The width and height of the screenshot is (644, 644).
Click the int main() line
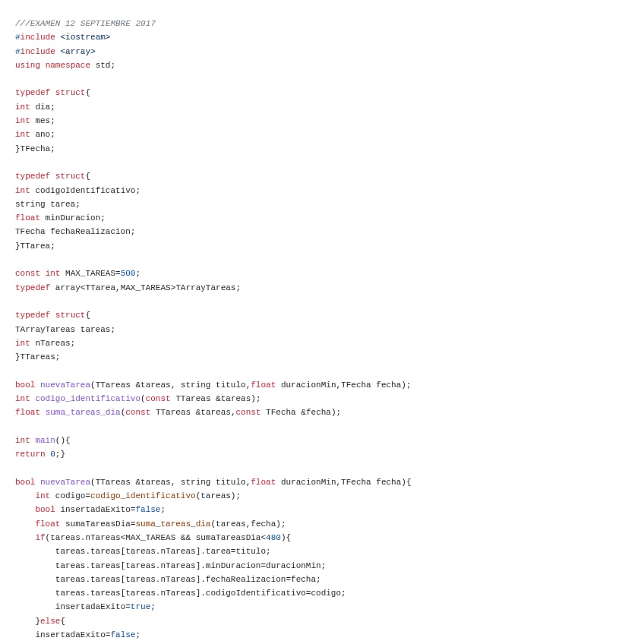[x=43, y=440]
